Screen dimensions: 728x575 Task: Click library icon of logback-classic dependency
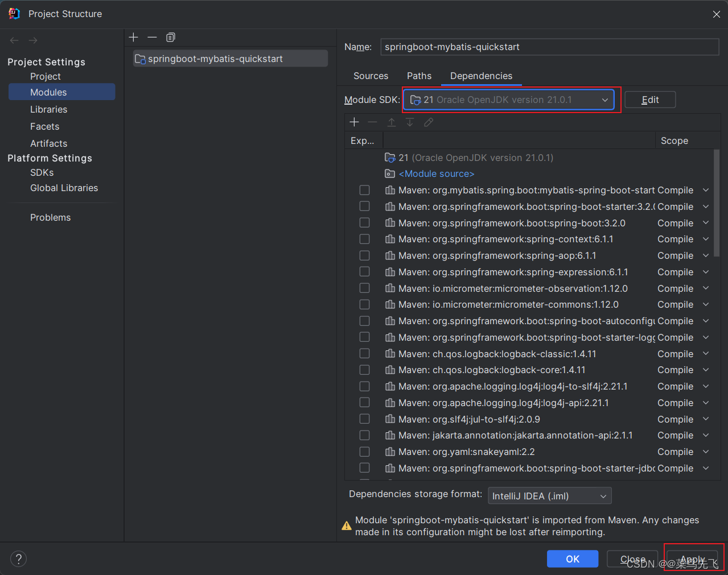[x=390, y=354]
